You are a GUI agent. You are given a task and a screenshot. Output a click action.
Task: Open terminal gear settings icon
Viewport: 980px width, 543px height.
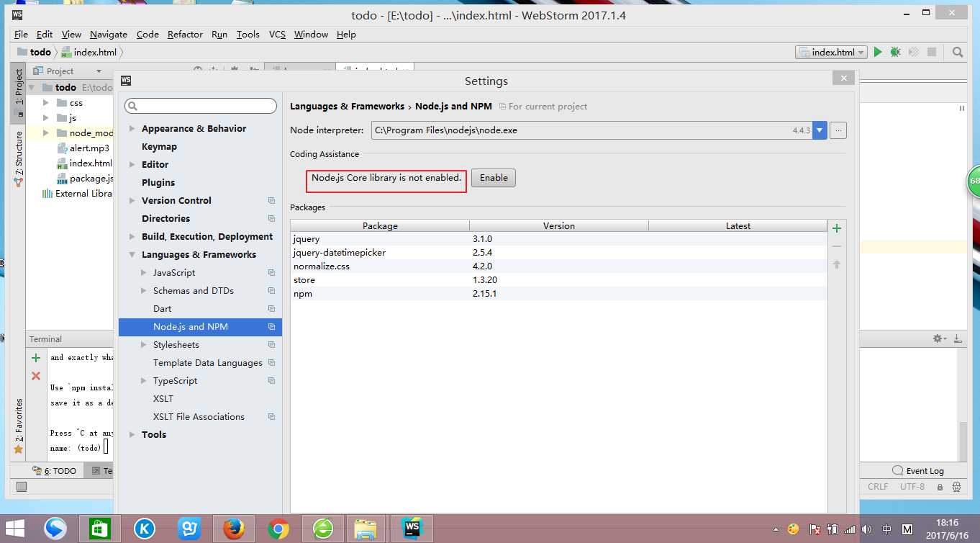click(x=938, y=338)
